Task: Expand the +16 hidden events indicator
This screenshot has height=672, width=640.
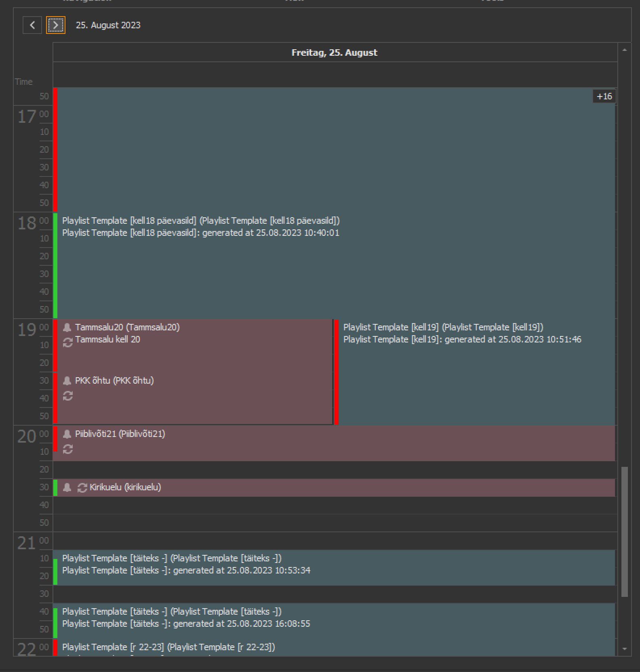Action: tap(604, 97)
